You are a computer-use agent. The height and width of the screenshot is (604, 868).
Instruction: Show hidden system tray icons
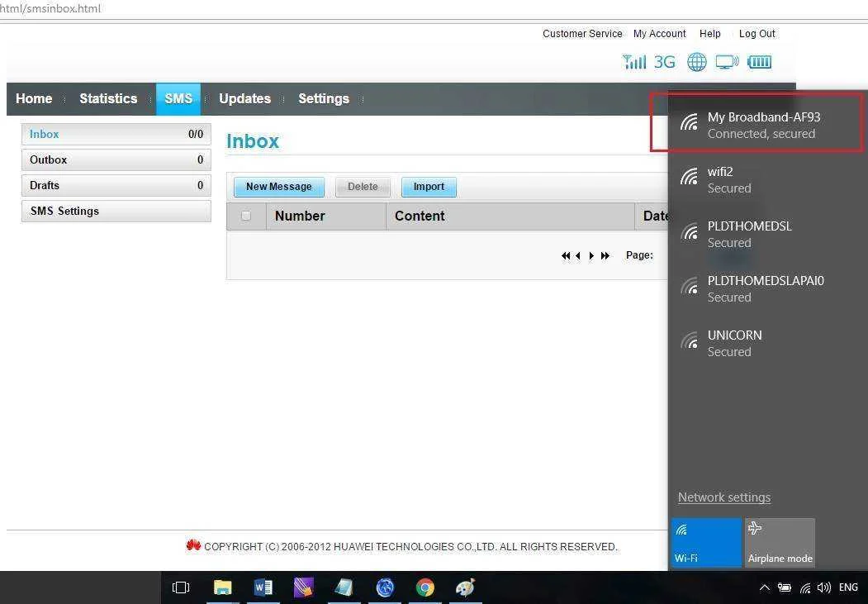pos(765,588)
